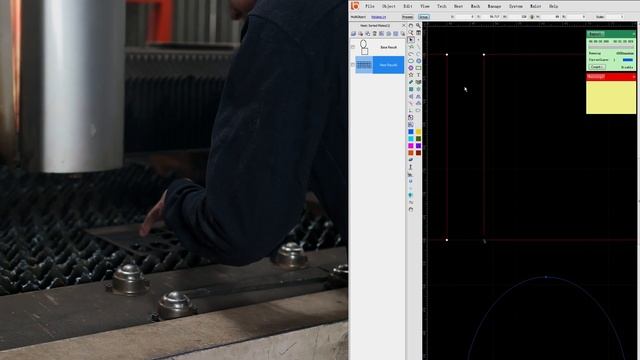Click the green map icon beside pencil
This screenshot has height=360, width=640.
pos(418,82)
